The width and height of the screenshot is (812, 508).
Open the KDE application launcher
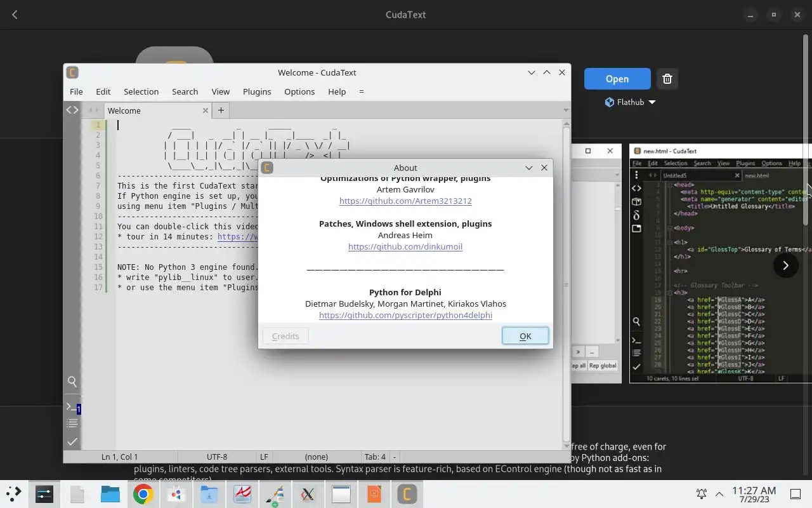[14, 493]
